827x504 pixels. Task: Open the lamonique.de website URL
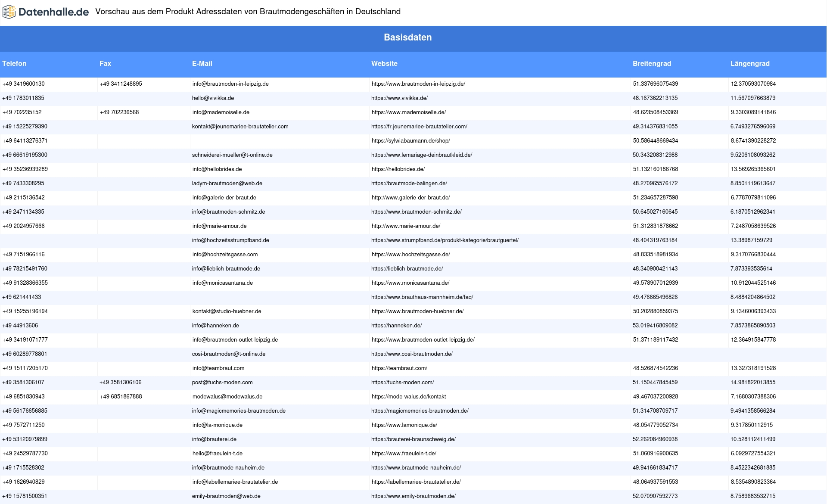[404, 425]
